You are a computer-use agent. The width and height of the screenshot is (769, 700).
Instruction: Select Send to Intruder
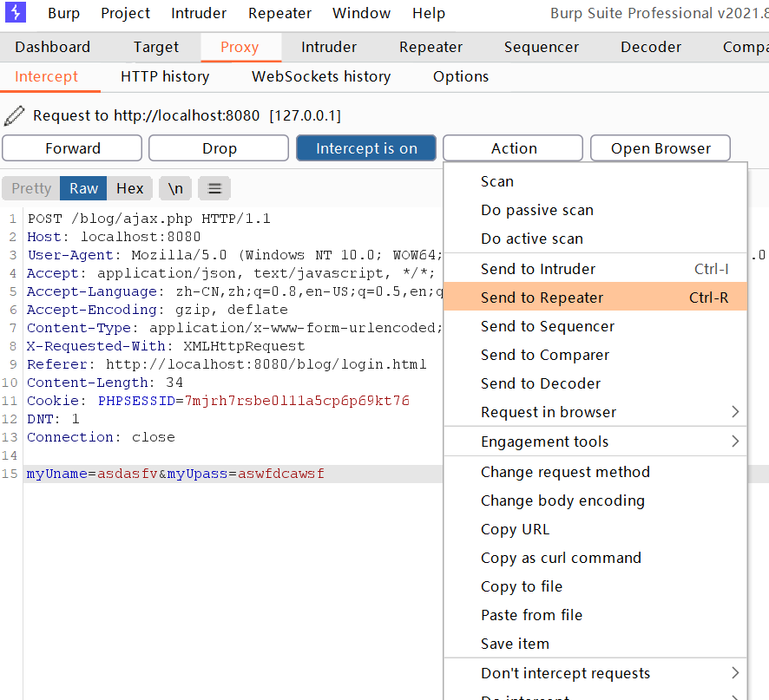coord(595,269)
